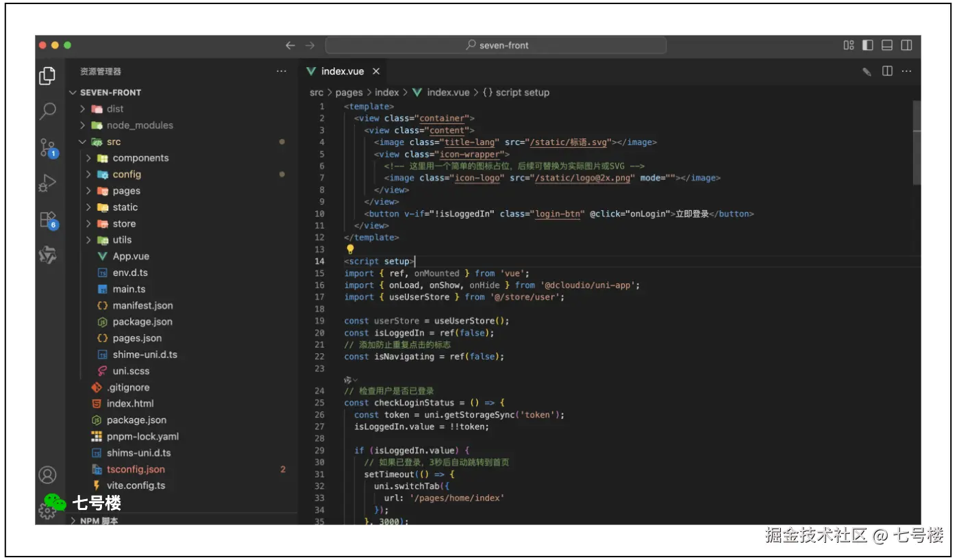Go forward with the right arrow navigation
This screenshot has height=560, width=959.
310,45
